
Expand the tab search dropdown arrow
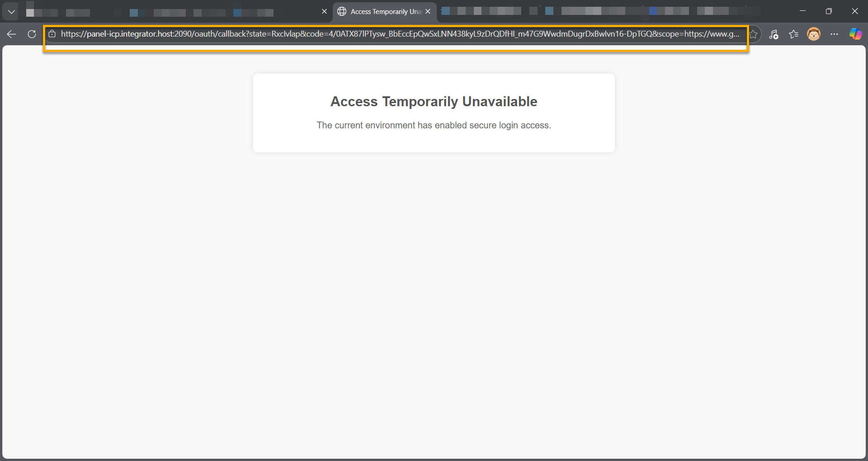pyautogui.click(x=11, y=12)
